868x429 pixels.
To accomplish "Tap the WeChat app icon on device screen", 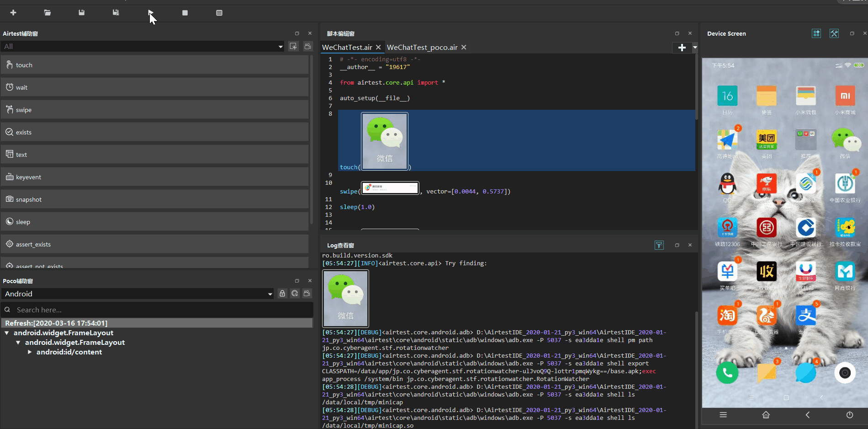I will coord(846,139).
